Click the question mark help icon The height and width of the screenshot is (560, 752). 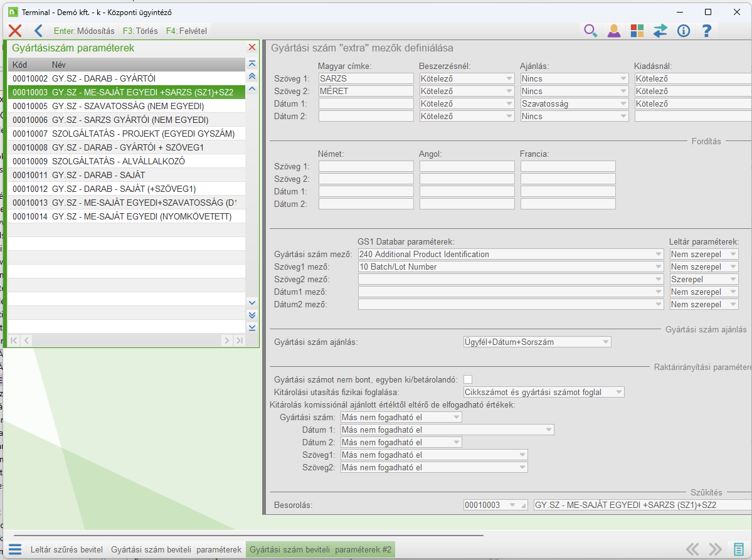pos(707,31)
